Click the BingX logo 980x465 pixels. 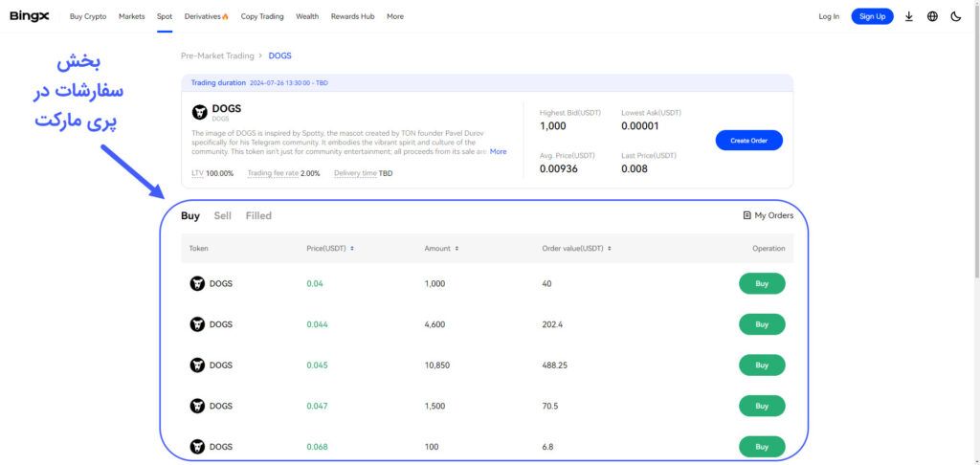point(29,16)
